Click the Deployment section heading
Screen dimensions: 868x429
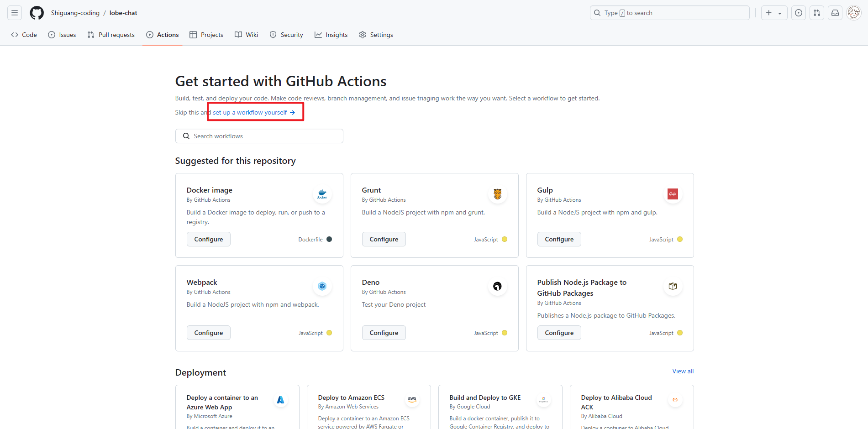(x=201, y=372)
